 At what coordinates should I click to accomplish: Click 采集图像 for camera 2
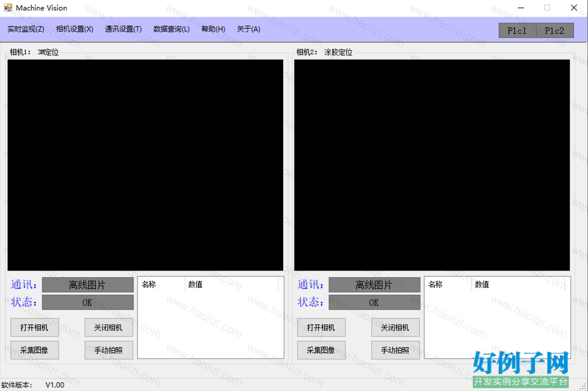321,350
